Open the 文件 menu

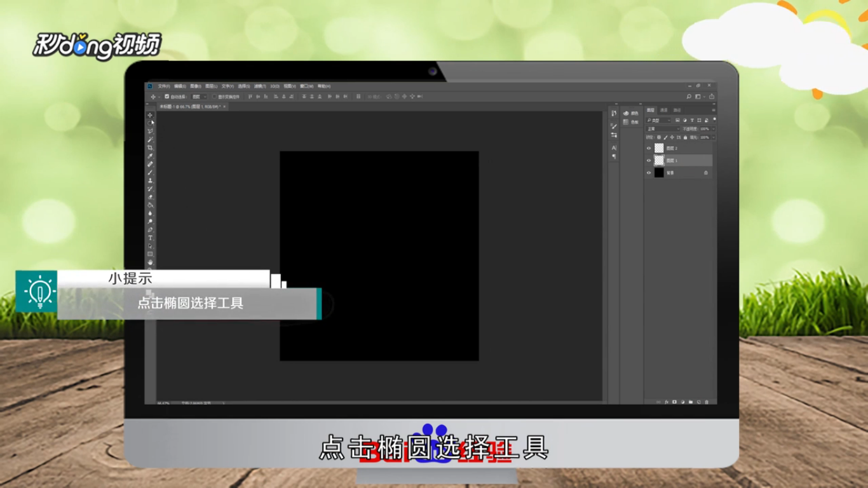164,86
